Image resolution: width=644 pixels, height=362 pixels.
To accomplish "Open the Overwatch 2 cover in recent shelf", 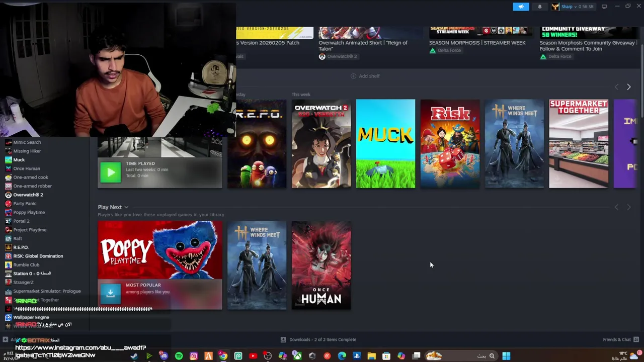I will click(321, 144).
